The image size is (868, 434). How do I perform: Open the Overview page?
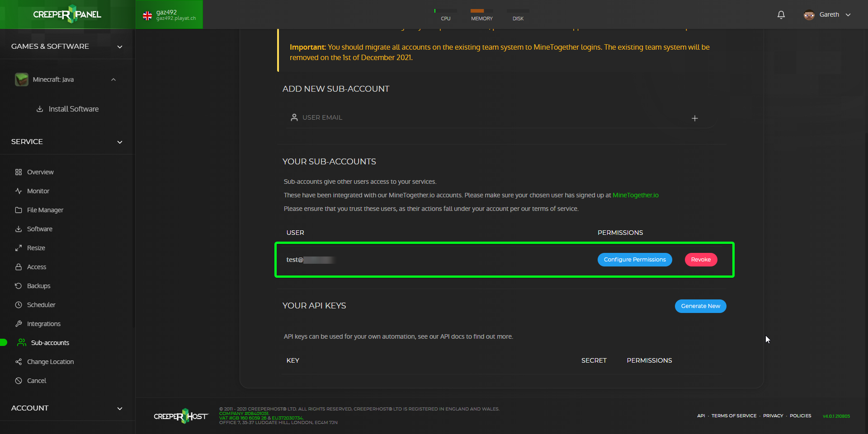pyautogui.click(x=40, y=172)
